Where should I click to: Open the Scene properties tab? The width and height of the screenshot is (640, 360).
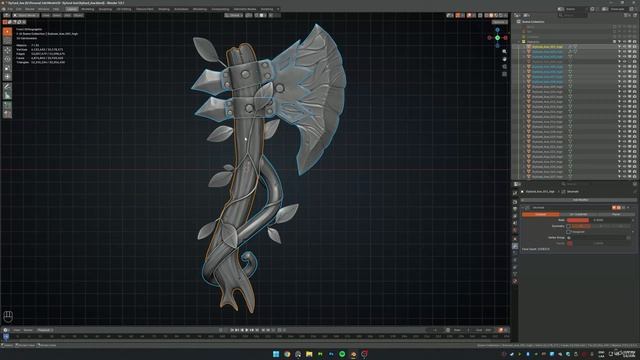pos(515,223)
